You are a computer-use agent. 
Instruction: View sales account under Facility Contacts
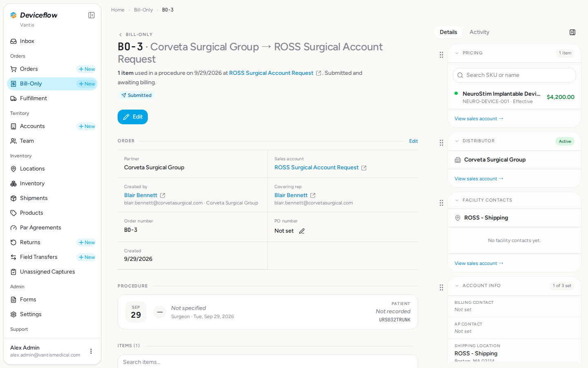479,263
